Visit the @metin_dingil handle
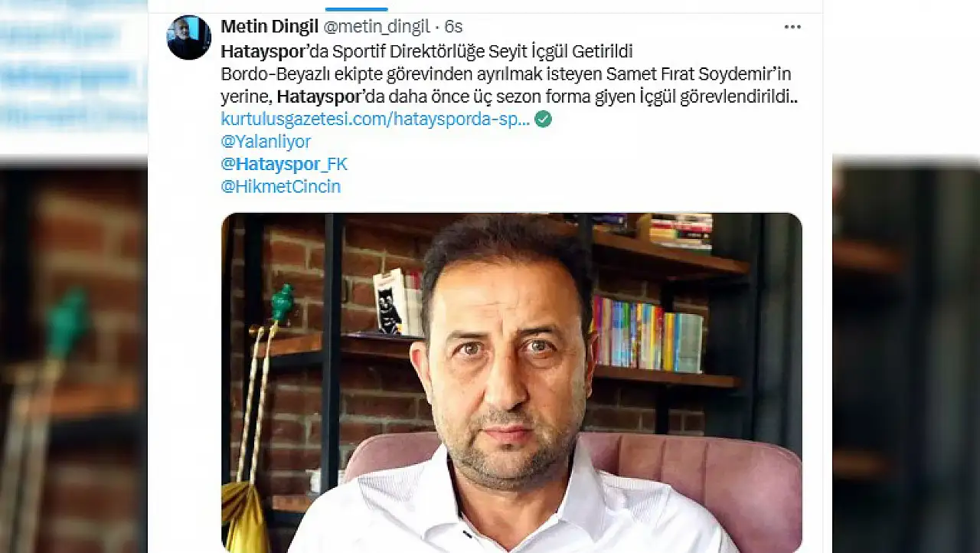The width and height of the screenshot is (980, 553). (x=377, y=27)
